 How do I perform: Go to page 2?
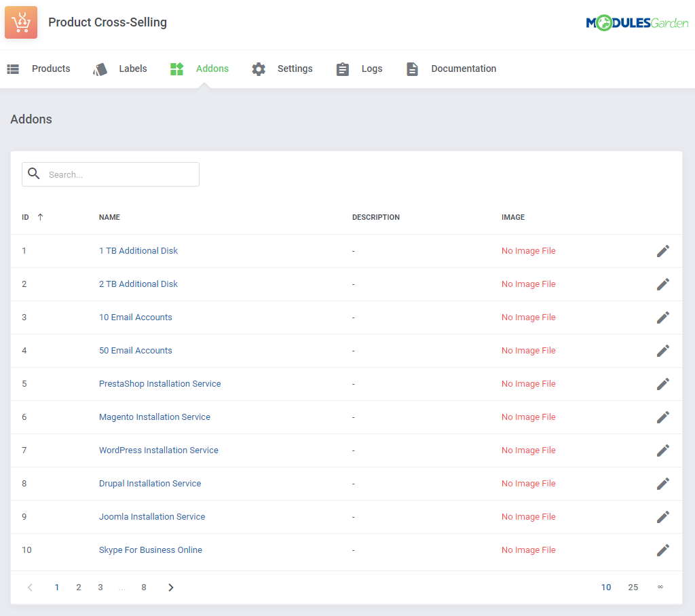coord(79,588)
